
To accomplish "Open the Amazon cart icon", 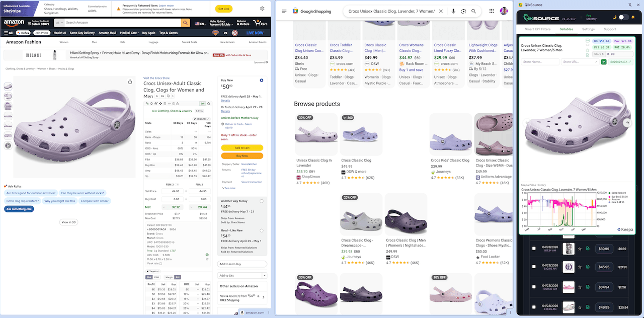I will 260,23.
